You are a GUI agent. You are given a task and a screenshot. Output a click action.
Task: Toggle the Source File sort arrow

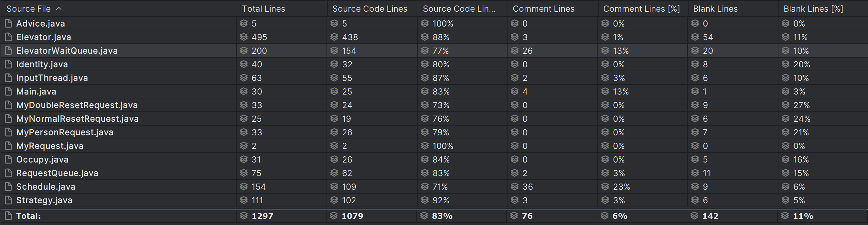(x=59, y=9)
